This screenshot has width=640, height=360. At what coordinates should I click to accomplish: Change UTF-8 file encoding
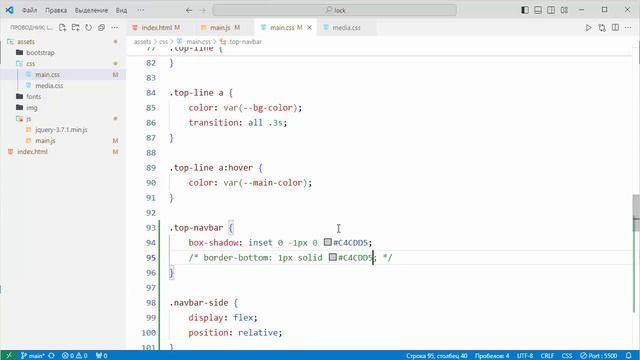click(x=525, y=356)
